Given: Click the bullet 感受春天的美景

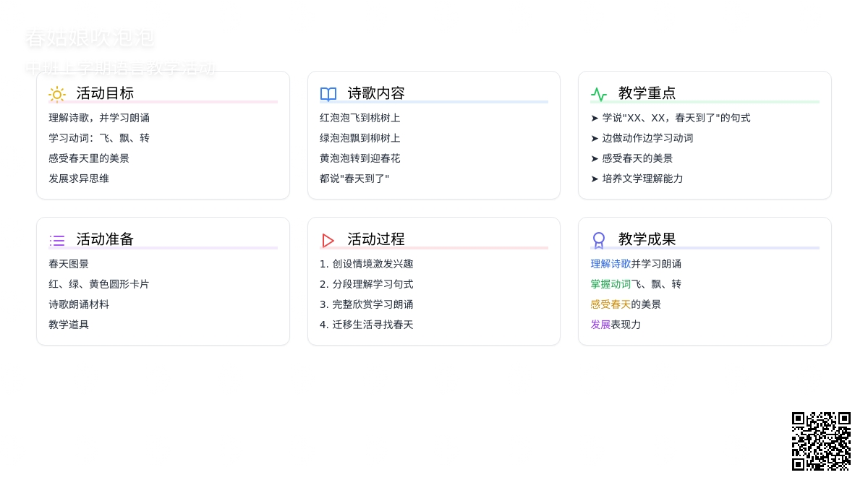Looking at the screenshot, I should (631, 158).
